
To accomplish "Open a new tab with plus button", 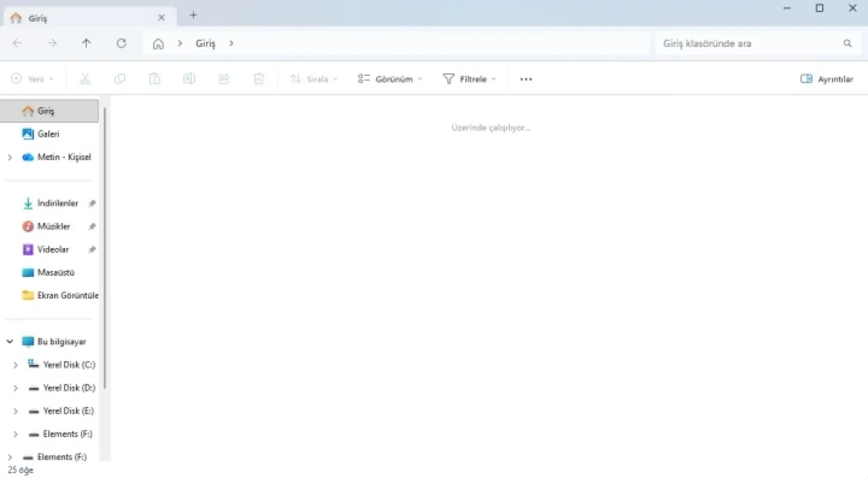I will (x=193, y=15).
